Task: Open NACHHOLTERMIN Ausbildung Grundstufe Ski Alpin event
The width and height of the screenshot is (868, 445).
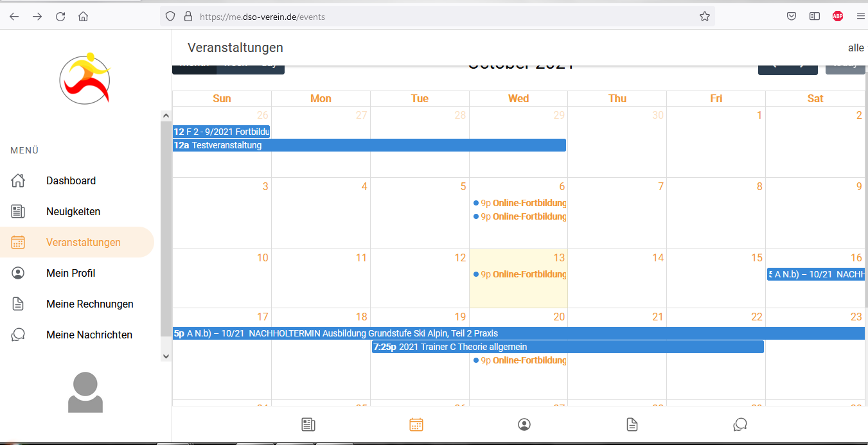Action: click(x=518, y=333)
